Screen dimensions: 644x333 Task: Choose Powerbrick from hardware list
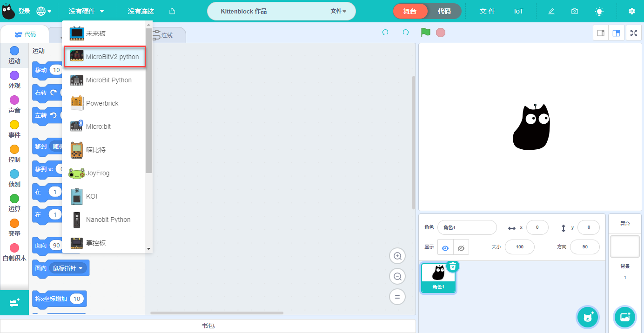(x=104, y=103)
